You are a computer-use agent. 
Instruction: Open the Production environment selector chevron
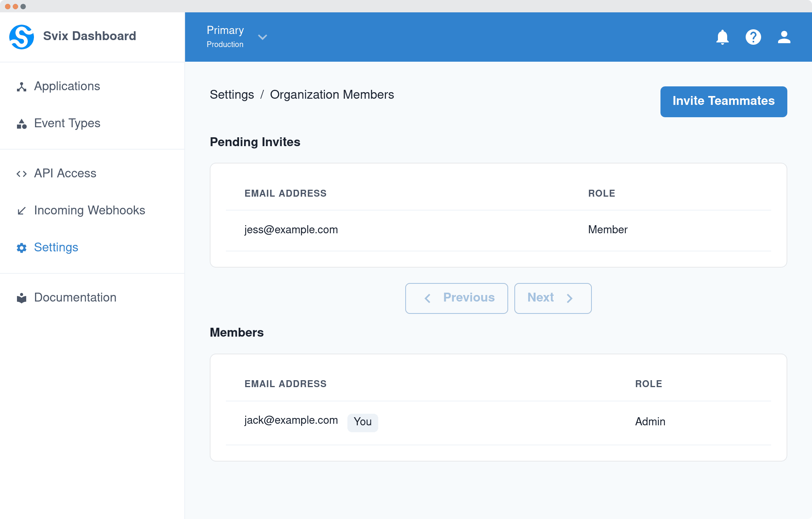click(x=263, y=37)
